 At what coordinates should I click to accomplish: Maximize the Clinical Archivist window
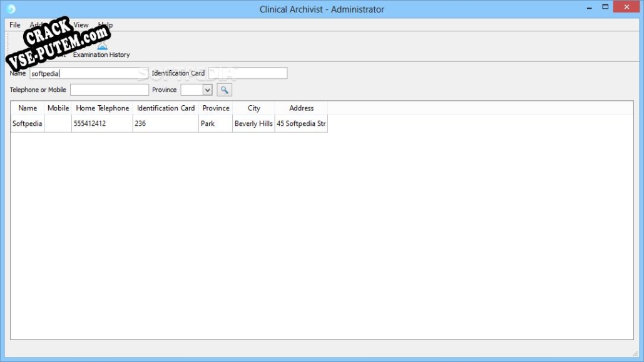[605, 7]
